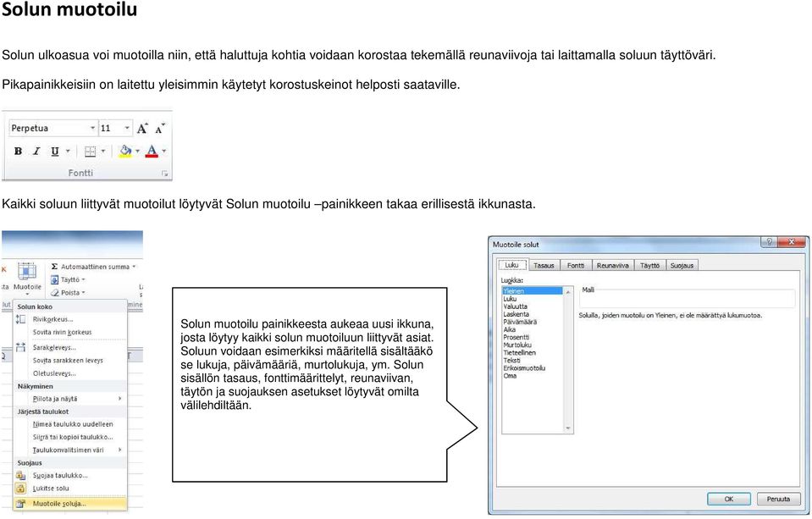Cancel with the Peruuta button

pyautogui.click(x=778, y=499)
